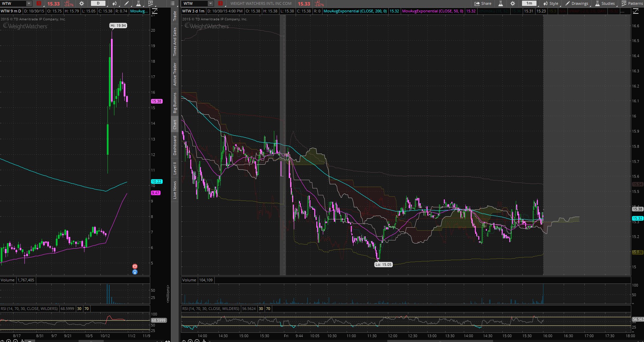This screenshot has height=342, width=644.
Task: Click WTW 3 d 1m chart description
Action: pyautogui.click(x=193, y=11)
